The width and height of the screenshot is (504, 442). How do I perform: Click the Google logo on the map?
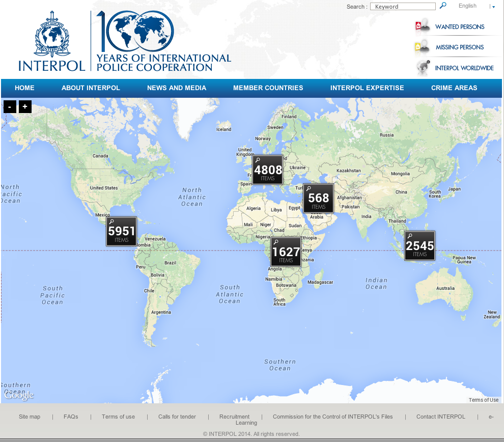coord(19,395)
